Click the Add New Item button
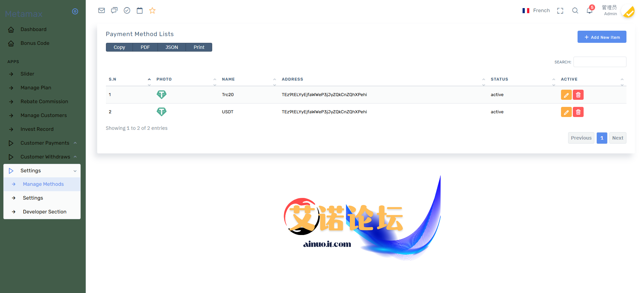This screenshot has height=293, width=644. pos(602,37)
